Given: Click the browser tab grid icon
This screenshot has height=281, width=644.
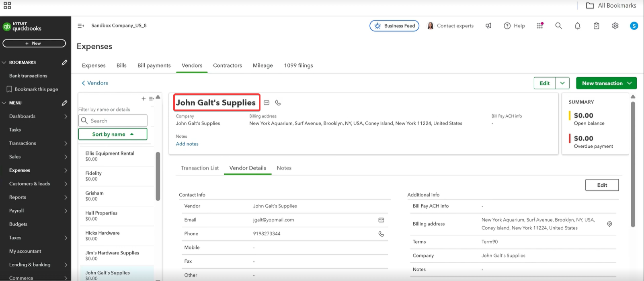Looking at the screenshot, I should [7, 5].
